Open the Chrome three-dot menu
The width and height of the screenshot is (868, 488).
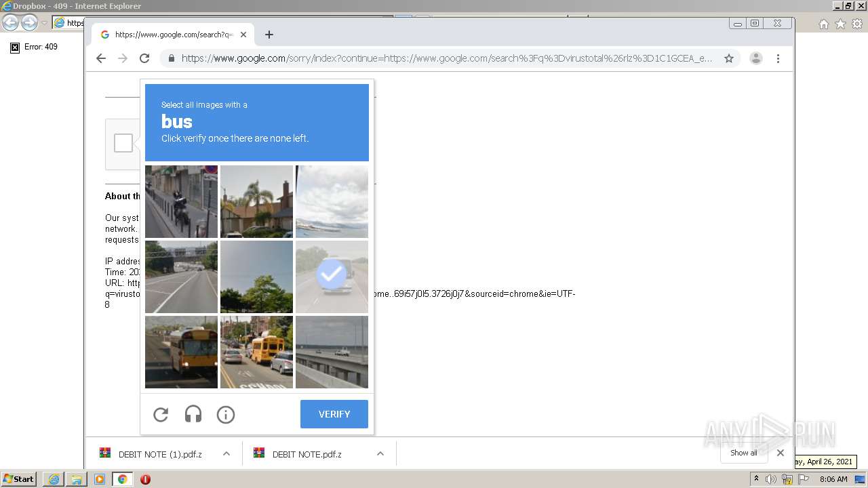pyautogui.click(x=778, y=58)
